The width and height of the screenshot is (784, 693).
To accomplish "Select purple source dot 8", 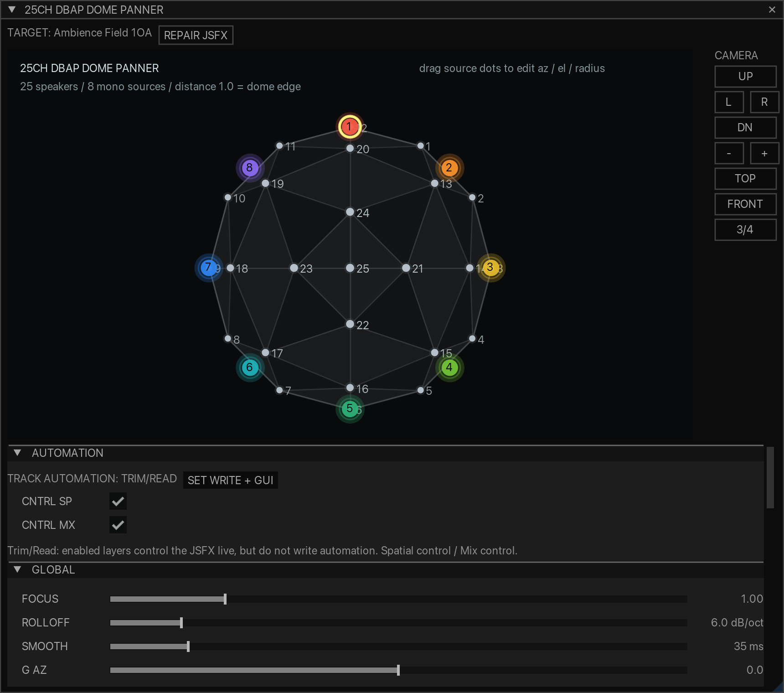I will click(250, 168).
